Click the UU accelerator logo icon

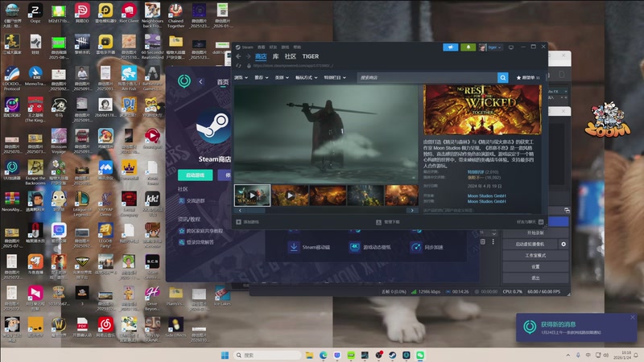[x=184, y=81]
